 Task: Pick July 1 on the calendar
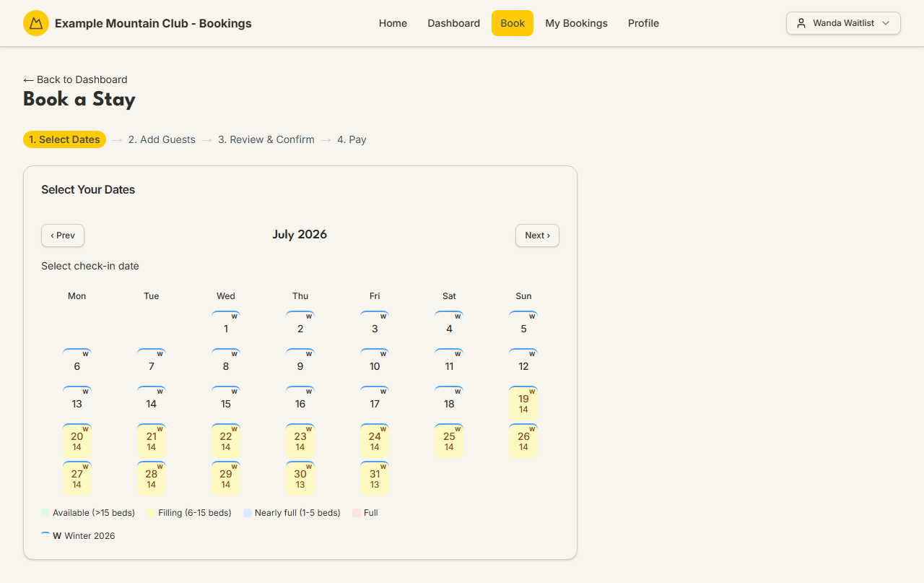(x=226, y=327)
